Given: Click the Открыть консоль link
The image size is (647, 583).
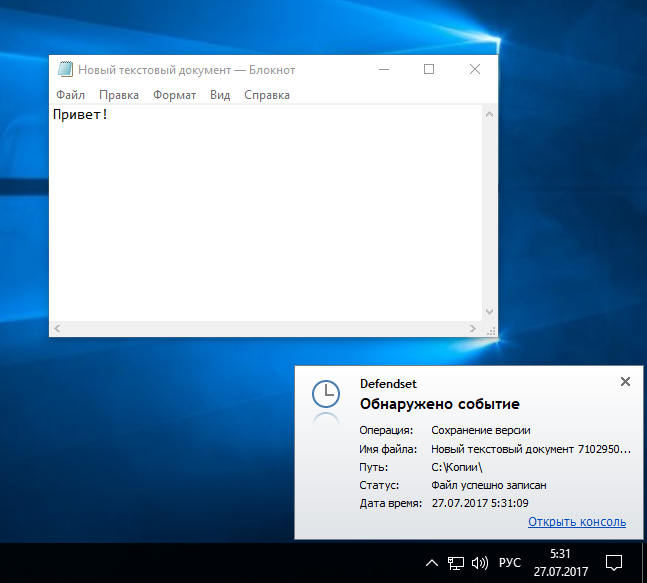Looking at the screenshot, I should [577, 522].
